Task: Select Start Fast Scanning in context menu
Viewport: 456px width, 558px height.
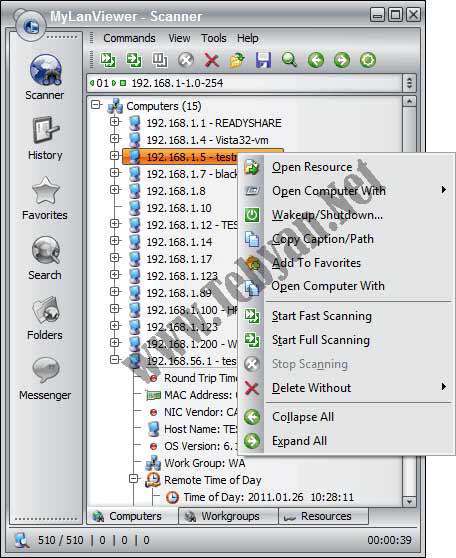Action: coord(345,316)
